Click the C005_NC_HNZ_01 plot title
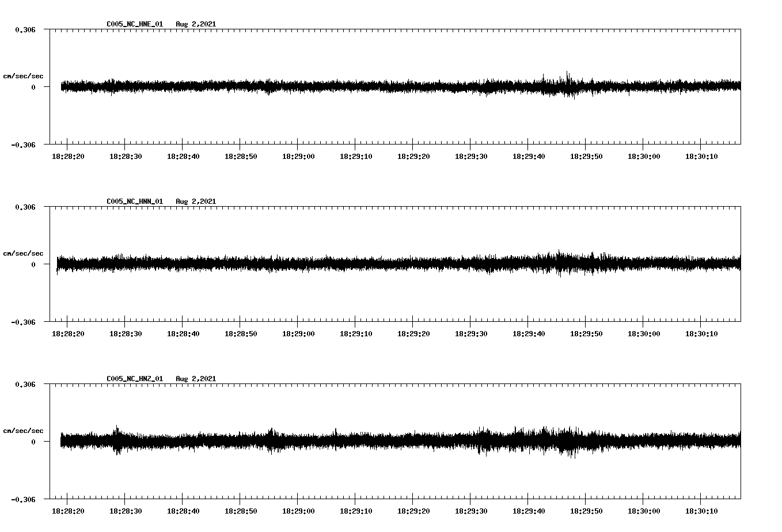Screen dimensions: 782x532 click(135, 379)
